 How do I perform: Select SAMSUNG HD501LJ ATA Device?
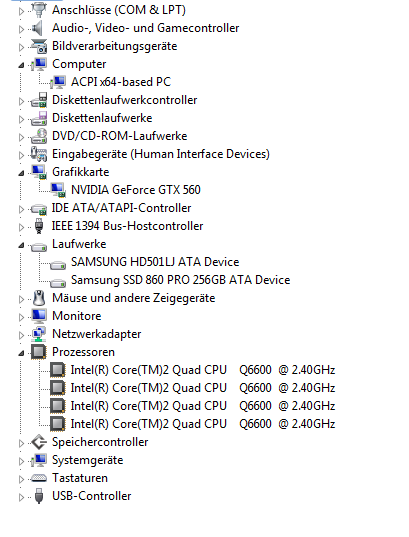155,262
